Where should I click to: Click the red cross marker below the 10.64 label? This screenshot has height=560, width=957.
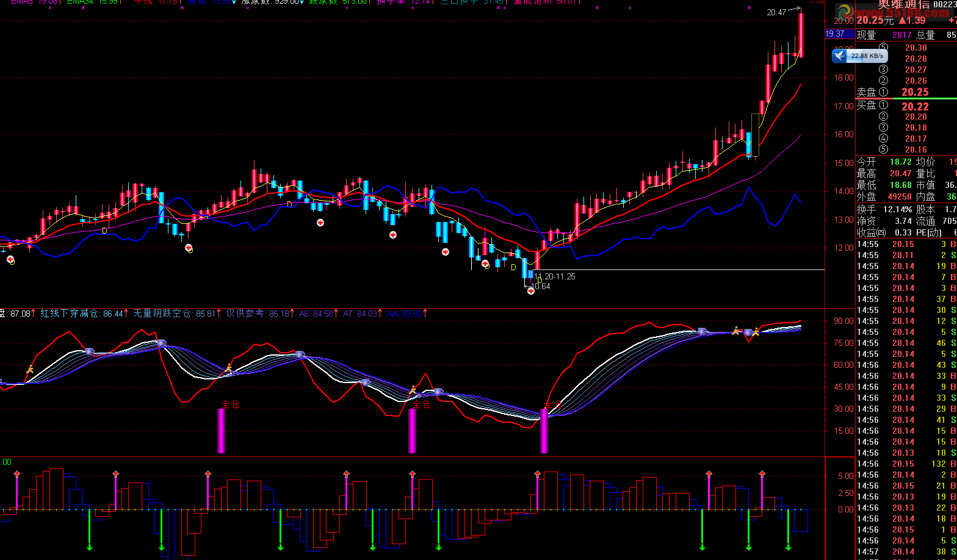531,291
